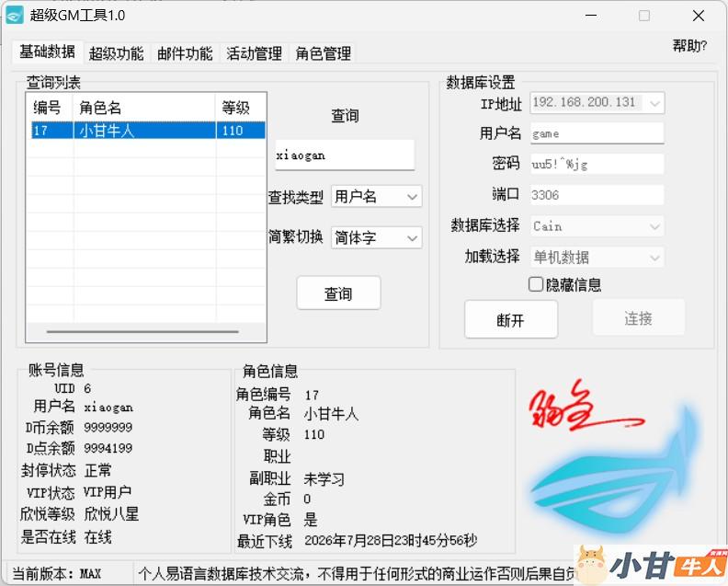Viewport: 728px width, 586px height.
Task: Switch to the 超级功能 tab
Action: pos(117,53)
